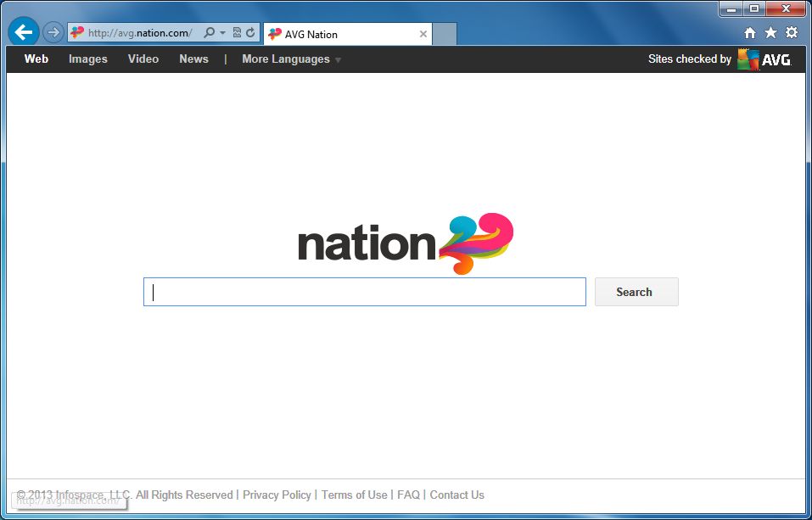Click the browser Forward arrow button
Image resolution: width=812 pixels, height=520 pixels.
click(53, 32)
